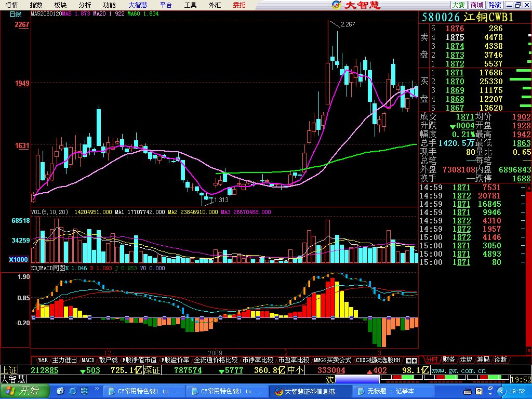Launch Internet Explorer from quick launch

(x=73, y=391)
